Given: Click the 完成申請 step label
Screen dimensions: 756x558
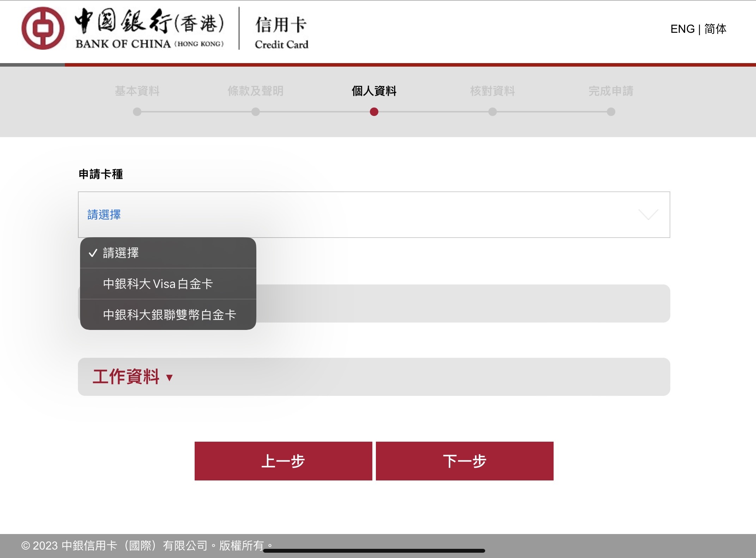Looking at the screenshot, I should point(611,91).
